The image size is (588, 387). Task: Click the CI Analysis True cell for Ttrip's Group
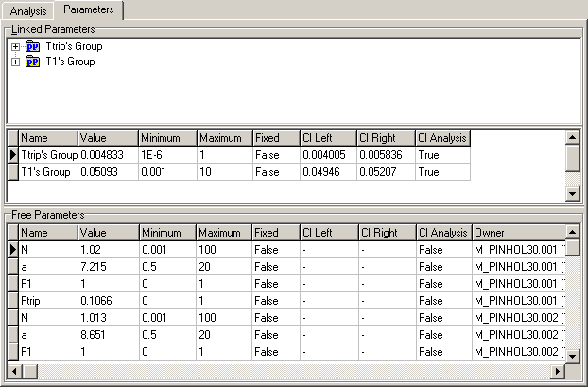pos(441,155)
